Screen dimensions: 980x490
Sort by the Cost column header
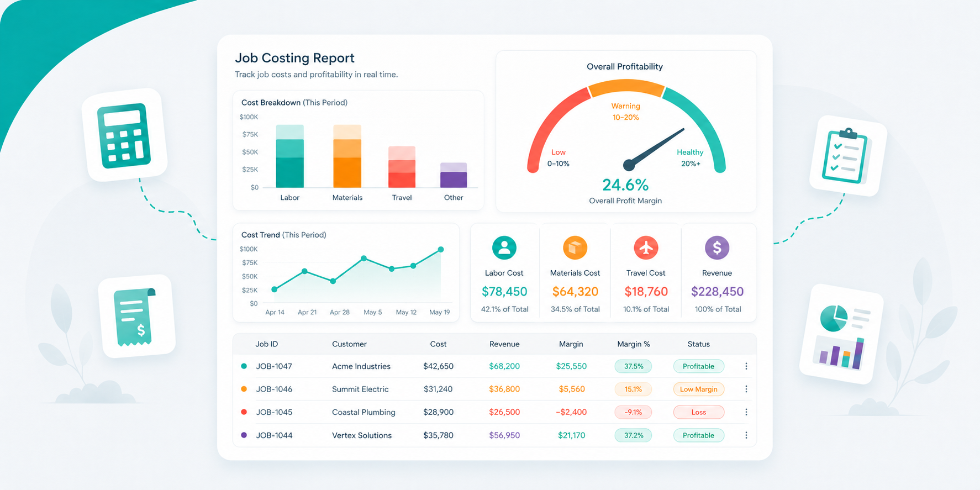[438, 344]
